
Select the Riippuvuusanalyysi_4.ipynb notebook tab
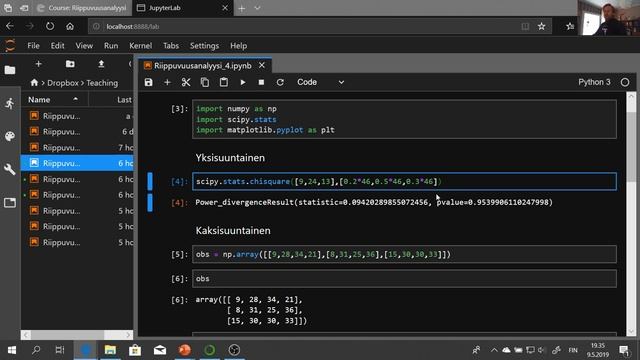click(203, 66)
